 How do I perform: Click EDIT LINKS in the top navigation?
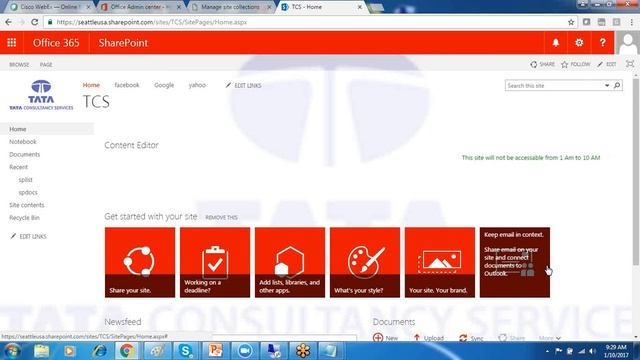[x=243, y=85]
